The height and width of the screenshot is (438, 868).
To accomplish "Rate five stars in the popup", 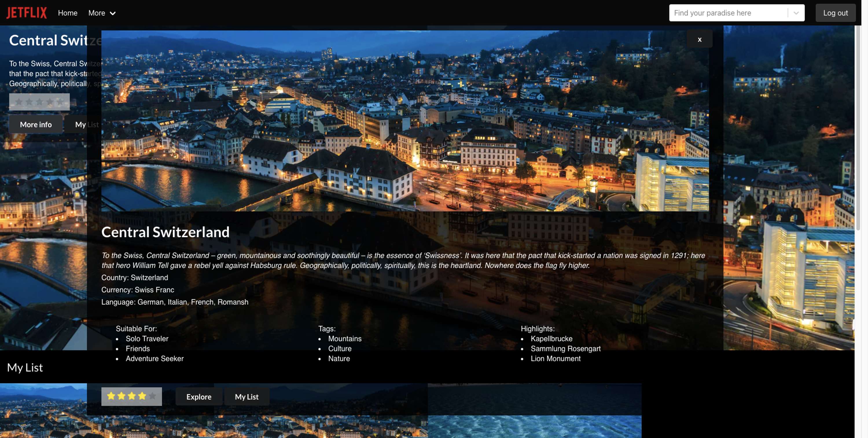I will tap(152, 396).
